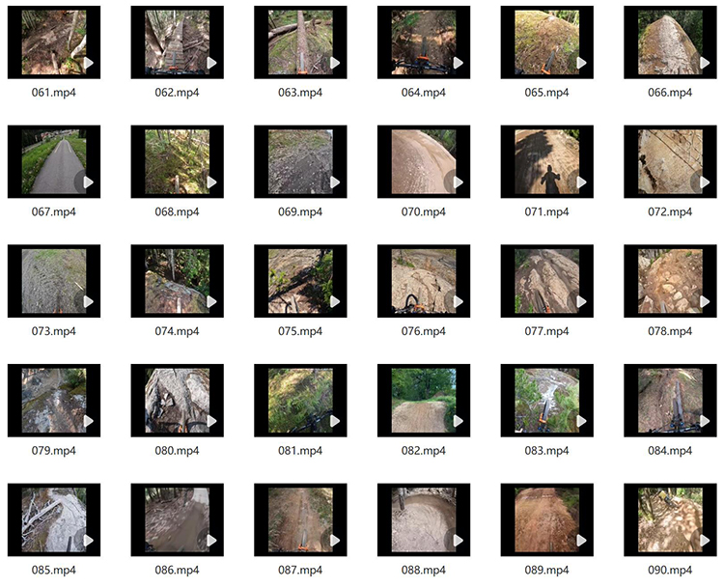Image resolution: width=724 pixels, height=588 pixels.
Task: Select the 084.mp4 video thumbnail
Action: coord(671,401)
